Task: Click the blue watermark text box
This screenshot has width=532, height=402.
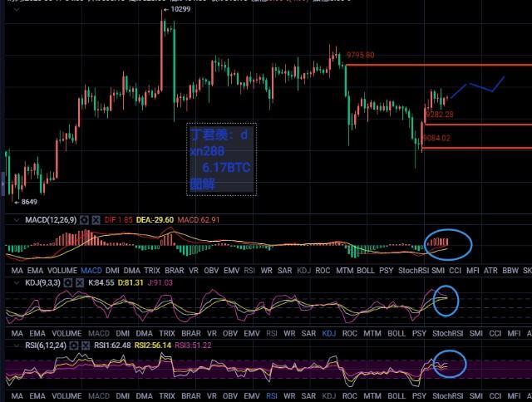Action: click(222, 159)
